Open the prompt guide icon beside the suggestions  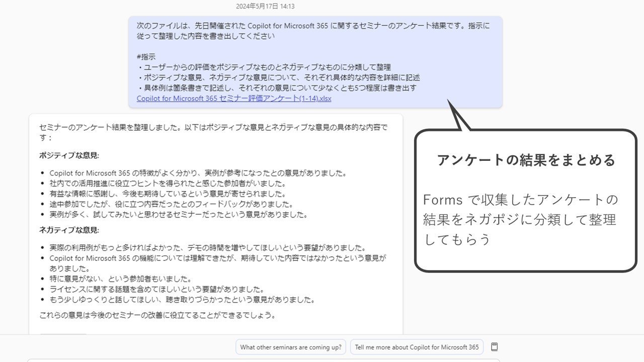(494, 347)
